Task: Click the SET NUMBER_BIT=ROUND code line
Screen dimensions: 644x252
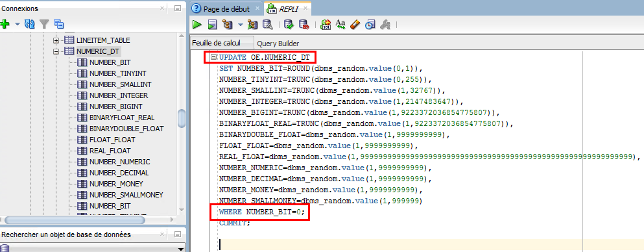Action: [321, 68]
